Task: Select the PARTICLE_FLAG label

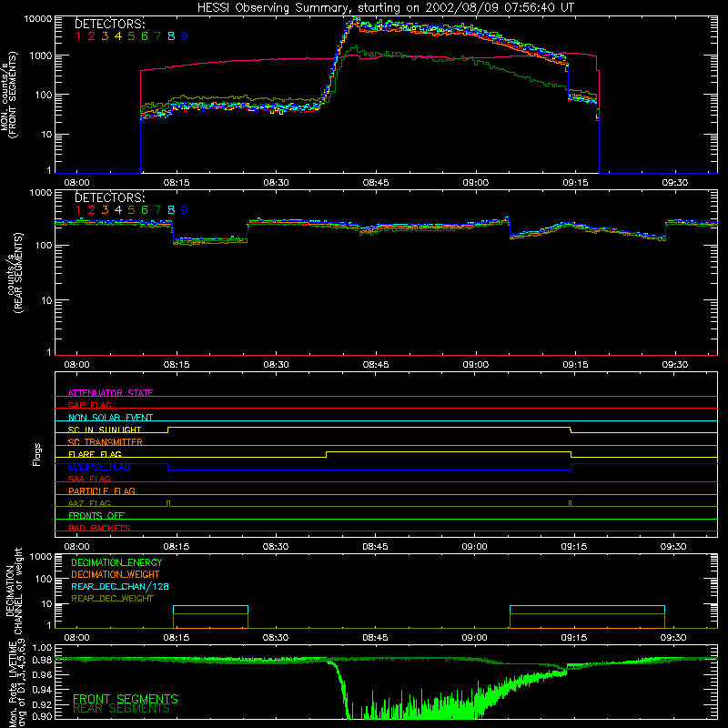Action: point(102,490)
